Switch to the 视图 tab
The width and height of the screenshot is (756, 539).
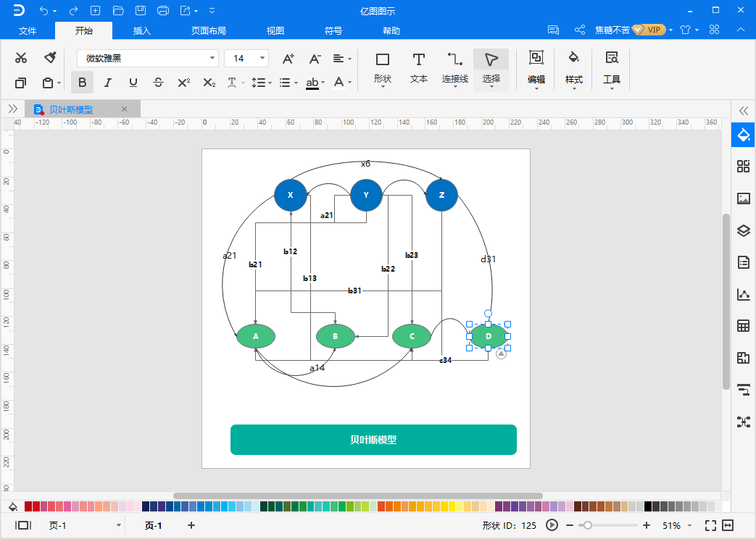pos(275,30)
